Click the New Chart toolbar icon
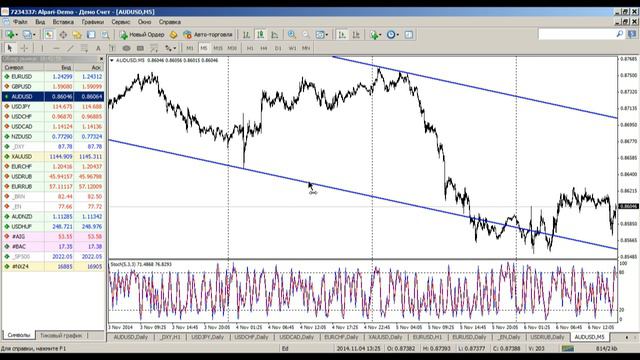Screen dimensions: 640x360 (10, 35)
